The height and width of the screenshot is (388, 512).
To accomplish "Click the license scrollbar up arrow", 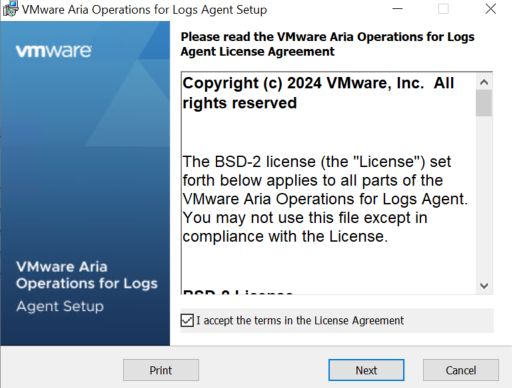I will click(484, 82).
